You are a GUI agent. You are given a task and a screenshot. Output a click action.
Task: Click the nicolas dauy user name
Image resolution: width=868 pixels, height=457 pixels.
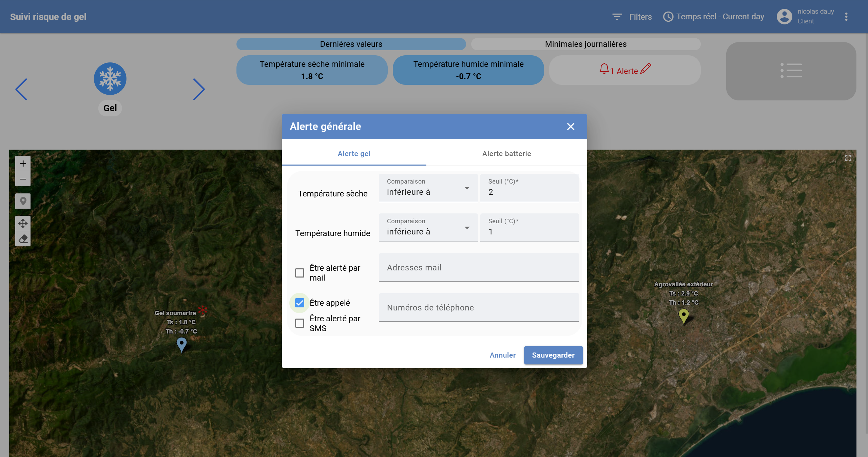pyautogui.click(x=815, y=12)
